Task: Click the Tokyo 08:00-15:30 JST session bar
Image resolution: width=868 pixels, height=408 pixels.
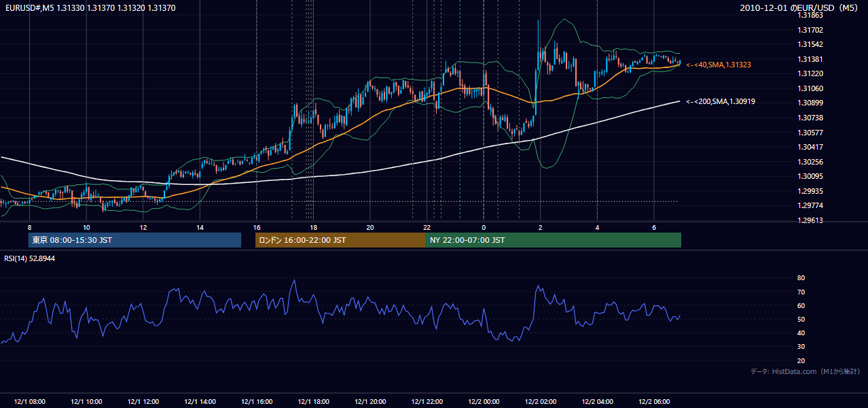Action: 134,240
